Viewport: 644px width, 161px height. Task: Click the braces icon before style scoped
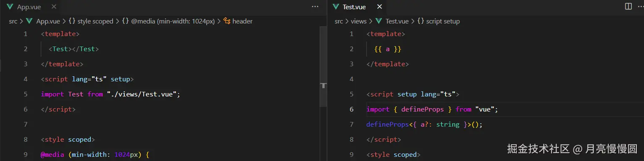pyautogui.click(x=72, y=21)
